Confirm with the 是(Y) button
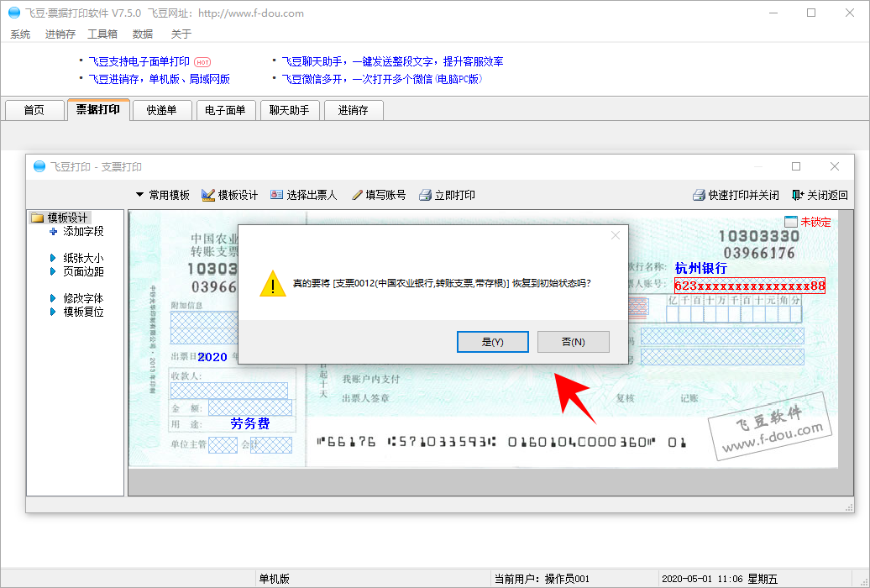 492,342
